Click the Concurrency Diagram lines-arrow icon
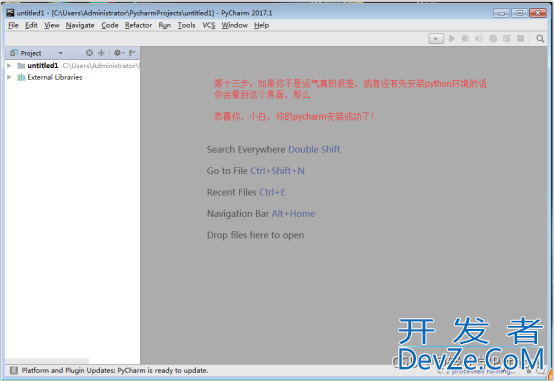554x381 pixels. (507, 39)
